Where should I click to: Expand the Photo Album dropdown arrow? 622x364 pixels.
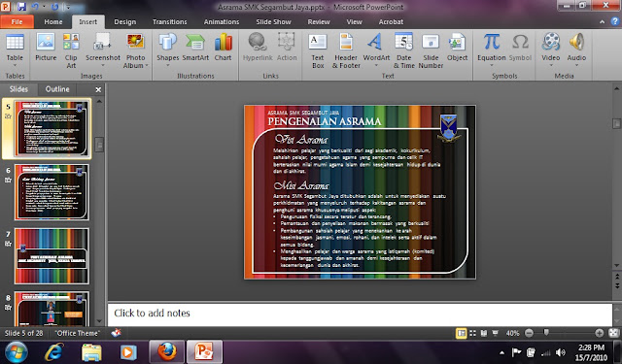[x=147, y=65]
